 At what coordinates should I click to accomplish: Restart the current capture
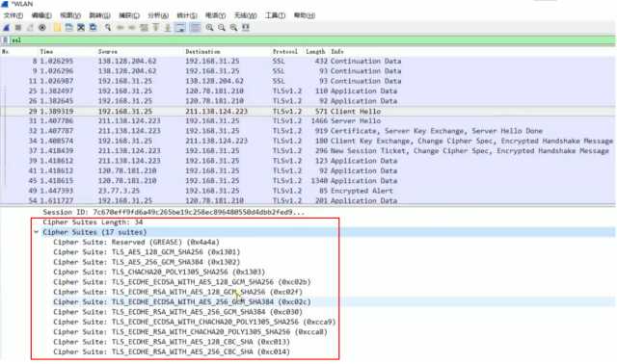30,28
